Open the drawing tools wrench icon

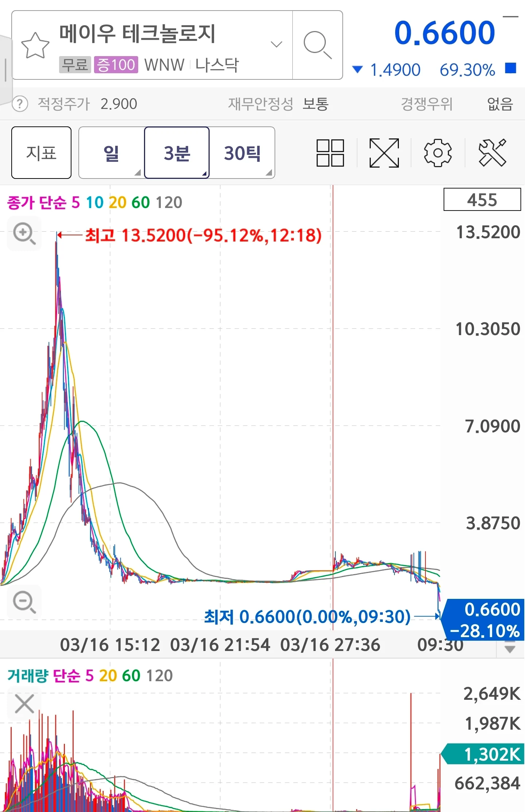pos(492,153)
